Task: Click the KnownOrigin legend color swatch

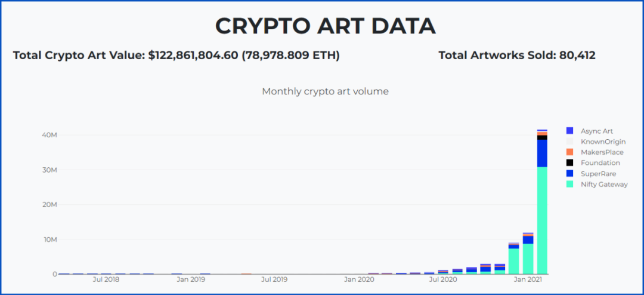Action: click(569, 142)
